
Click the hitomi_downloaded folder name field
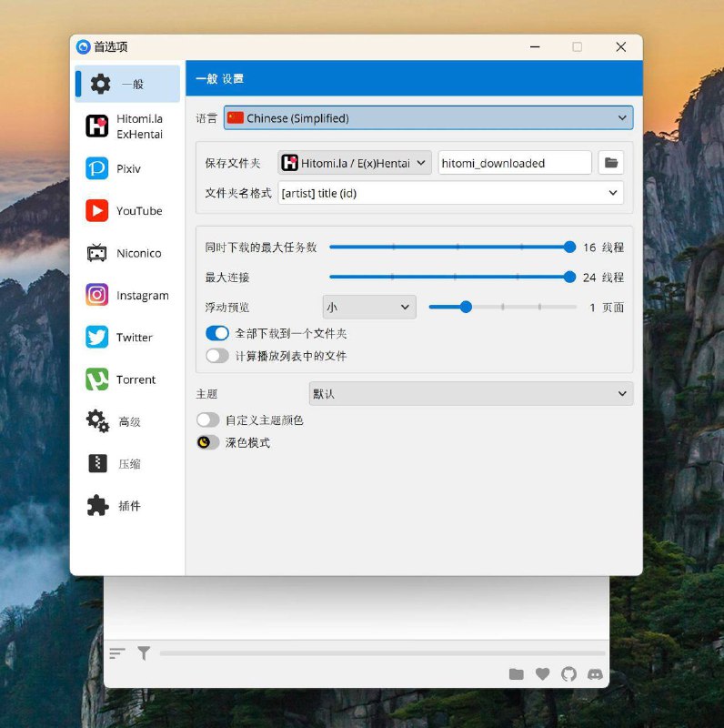pos(515,163)
